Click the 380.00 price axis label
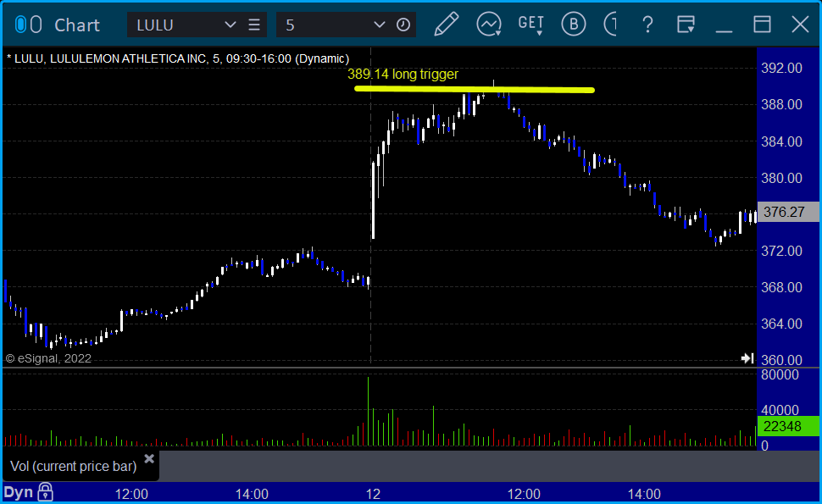 point(781,178)
